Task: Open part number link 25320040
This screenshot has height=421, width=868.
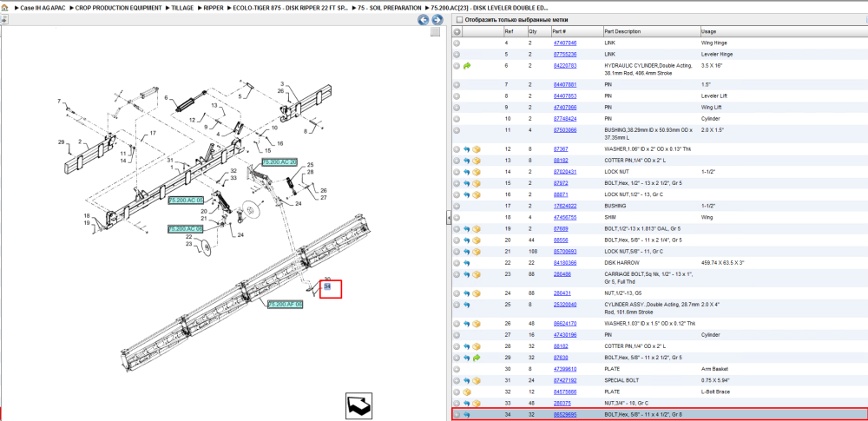Action: click(x=565, y=305)
